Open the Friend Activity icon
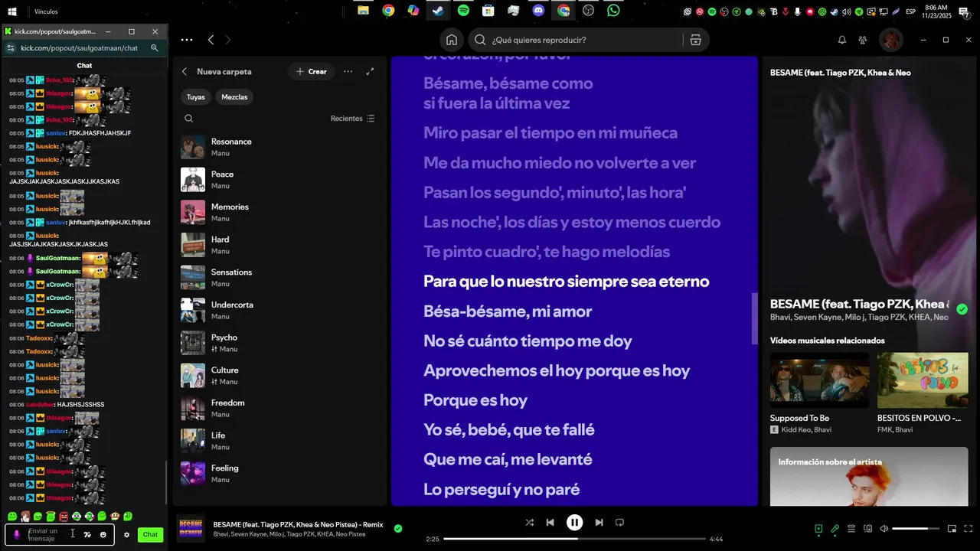The width and height of the screenshot is (980, 551). [x=863, y=40]
